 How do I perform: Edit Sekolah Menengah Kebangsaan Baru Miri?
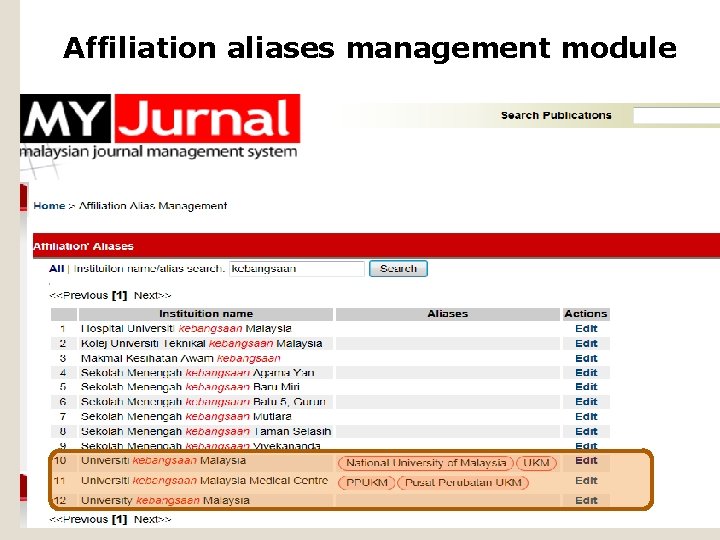586,387
